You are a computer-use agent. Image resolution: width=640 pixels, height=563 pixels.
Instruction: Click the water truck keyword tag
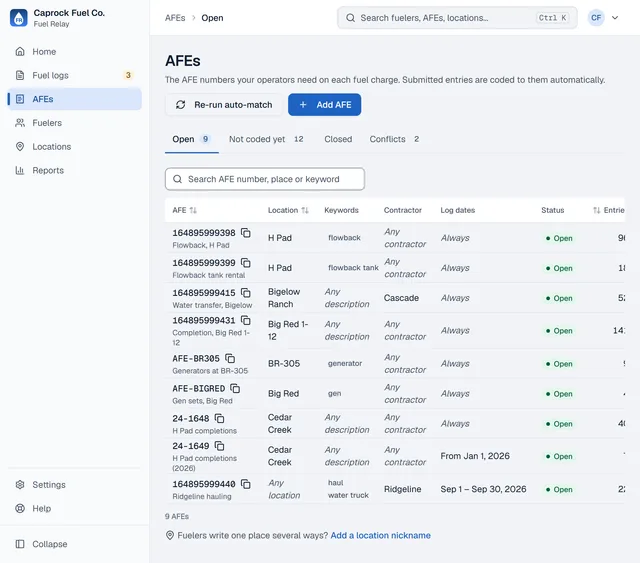[x=348, y=495]
